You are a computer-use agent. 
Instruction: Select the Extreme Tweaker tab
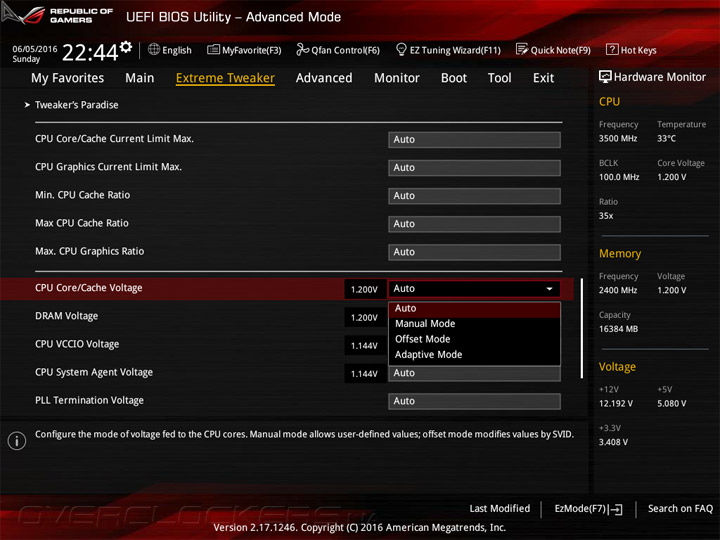point(225,78)
